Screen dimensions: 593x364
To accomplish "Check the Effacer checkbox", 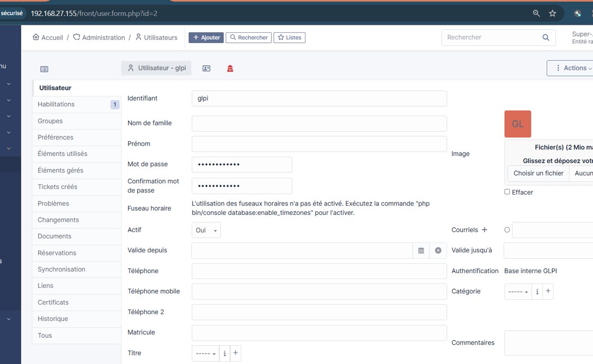I will 507,192.
